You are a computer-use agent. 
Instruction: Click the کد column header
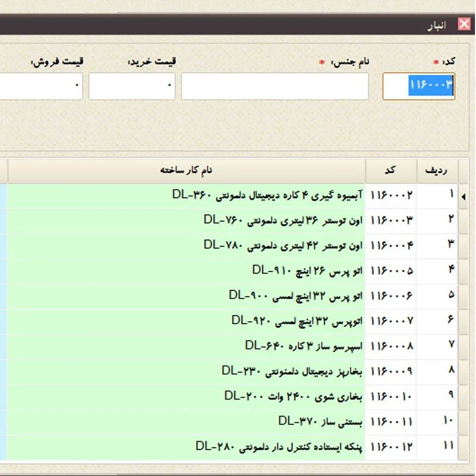click(x=390, y=171)
